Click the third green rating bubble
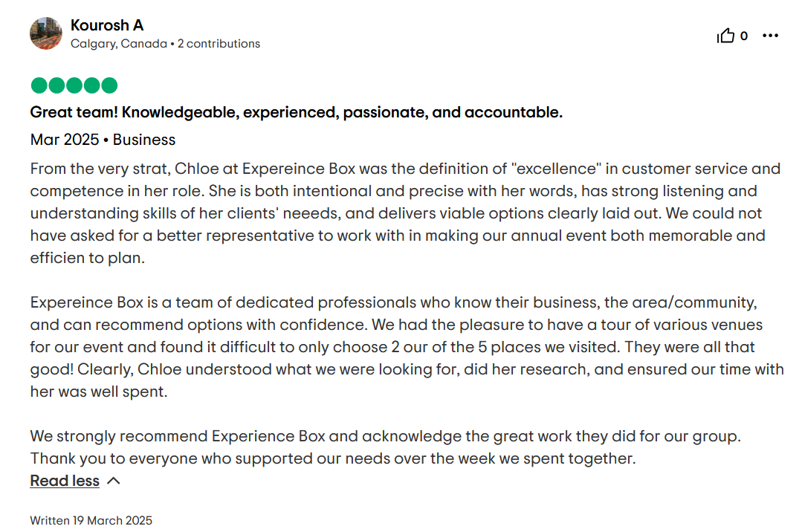This screenshot has width=802, height=532. (x=74, y=85)
